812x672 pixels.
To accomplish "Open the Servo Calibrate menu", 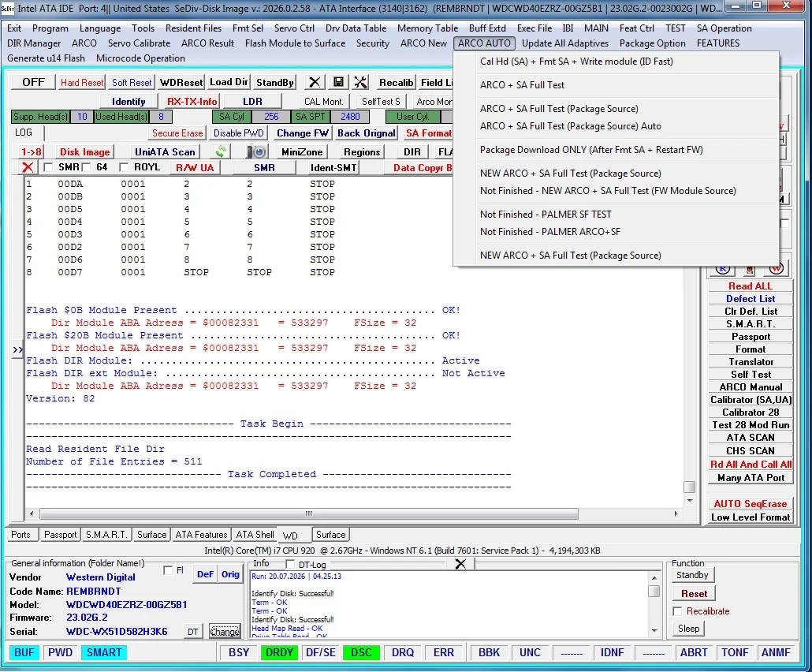I will (x=139, y=43).
